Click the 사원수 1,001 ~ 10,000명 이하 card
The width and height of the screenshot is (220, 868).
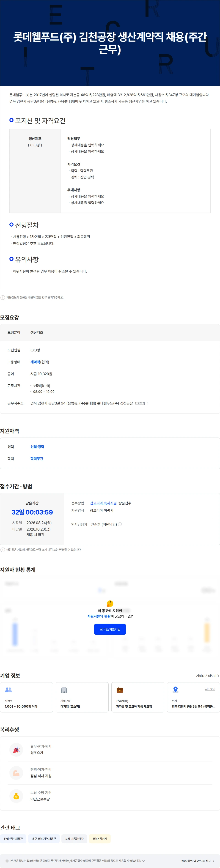point(27,697)
